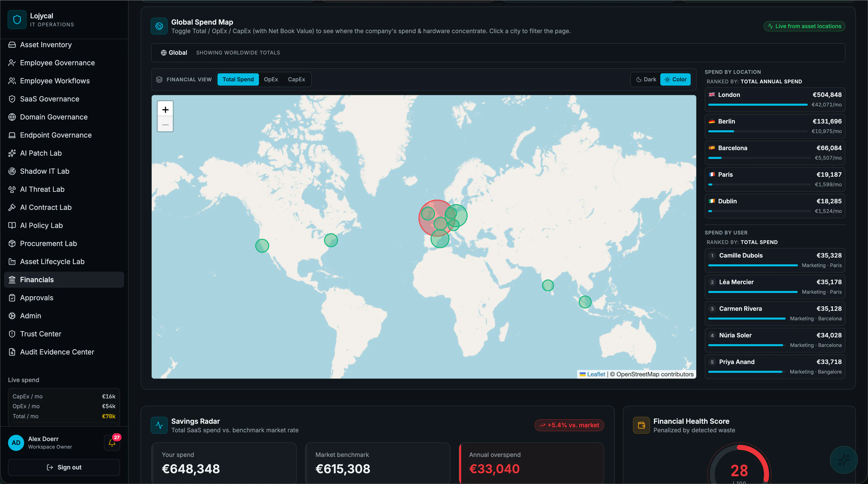Viewport: 868px width, 484px height.
Task: Select Léa Mercier user row
Action: pos(775,287)
